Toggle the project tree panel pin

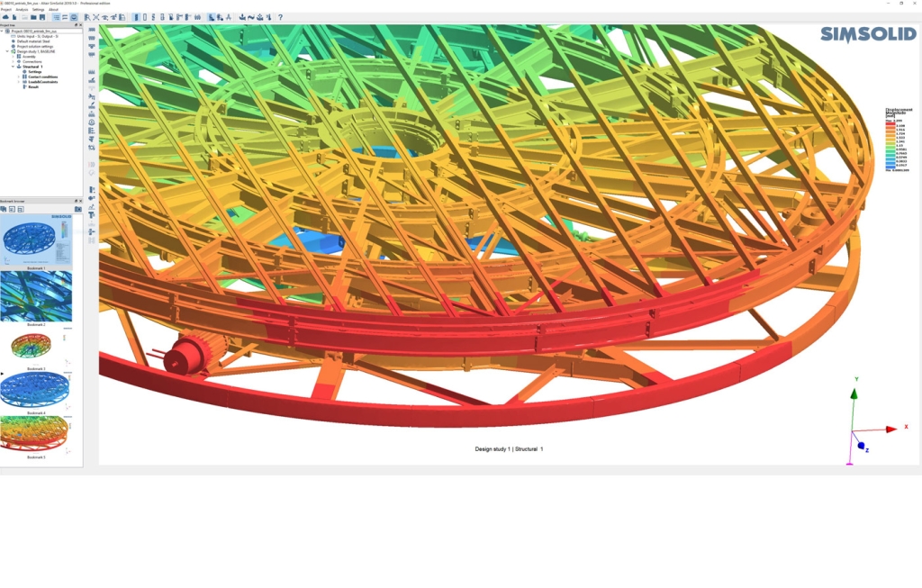(x=76, y=25)
